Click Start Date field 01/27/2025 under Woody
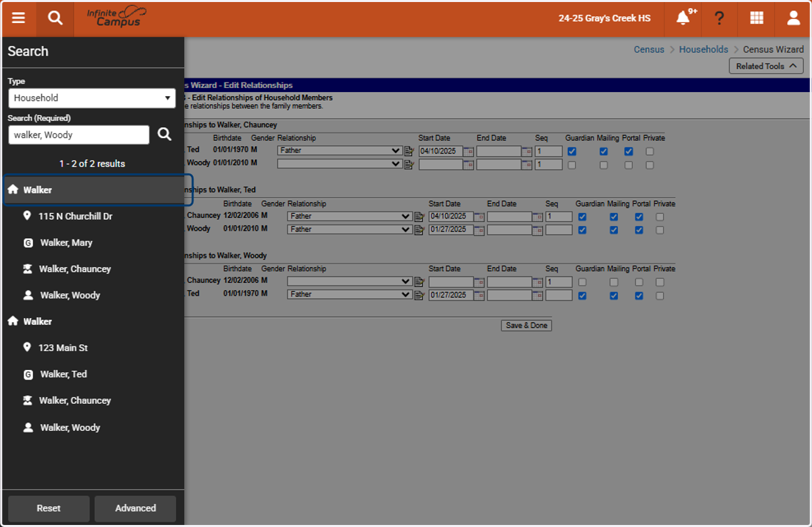This screenshot has height=527, width=812. 451,296
